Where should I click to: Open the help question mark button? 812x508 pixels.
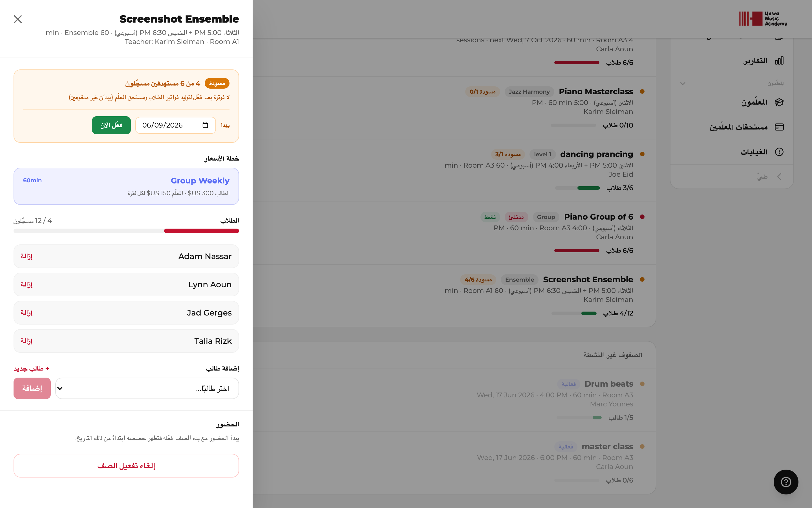[786, 482]
